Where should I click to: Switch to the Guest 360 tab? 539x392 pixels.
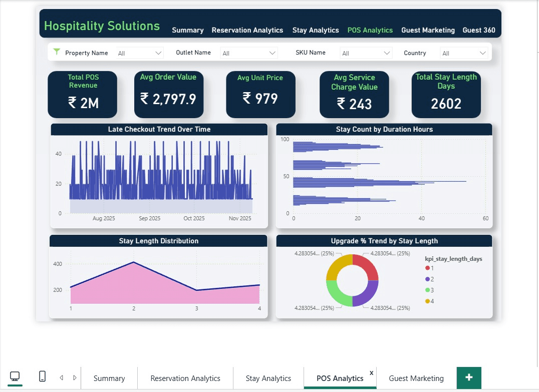(x=479, y=30)
